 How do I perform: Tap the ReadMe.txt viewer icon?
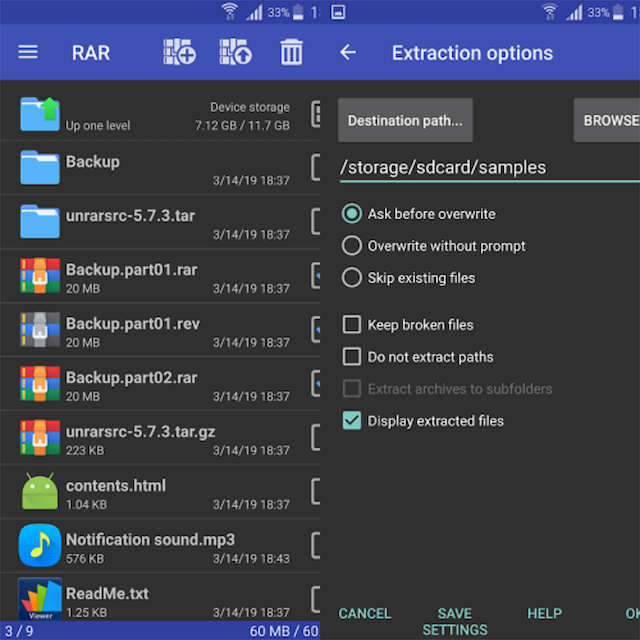(40, 599)
